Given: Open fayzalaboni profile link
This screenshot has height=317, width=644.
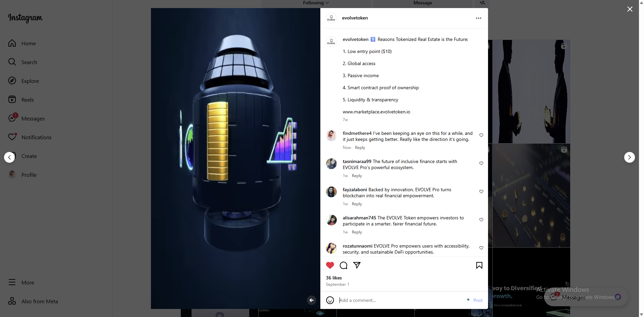Looking at the screenshot, I should click(355, 190).
